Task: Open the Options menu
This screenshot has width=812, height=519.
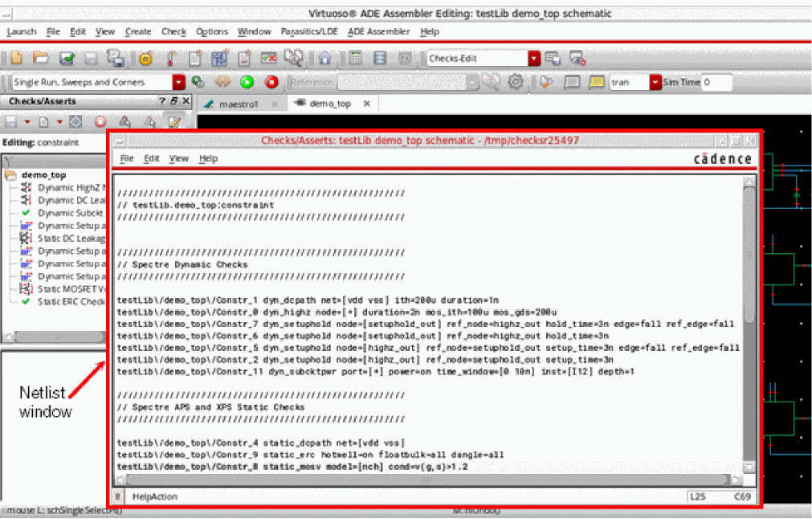Action: click(x=212, y=31)
